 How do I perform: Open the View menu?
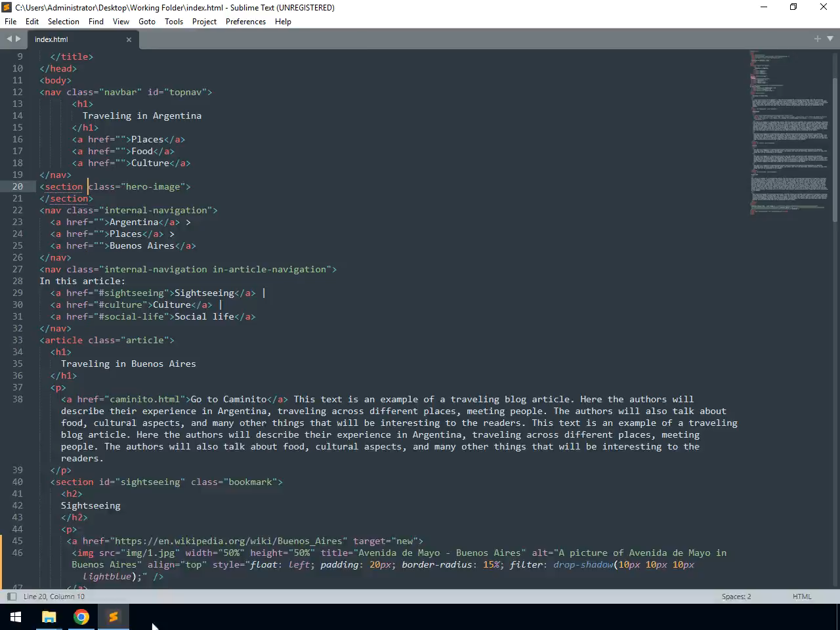coord(121,21)
